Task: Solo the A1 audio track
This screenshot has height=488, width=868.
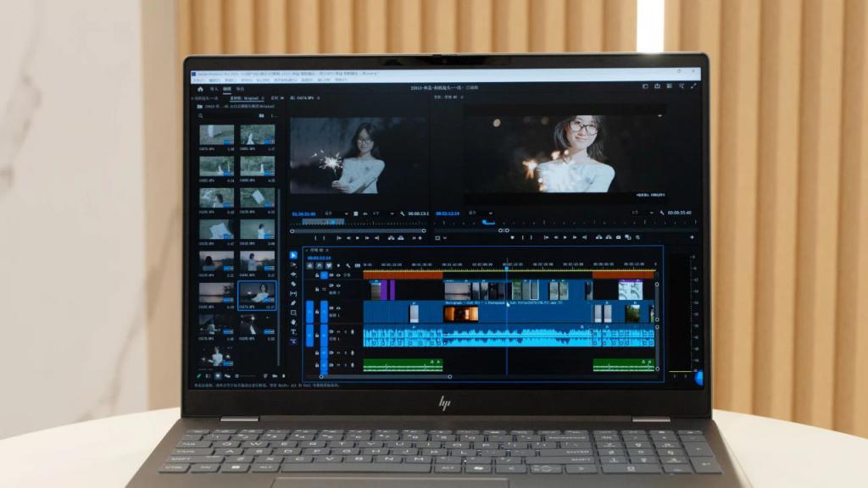Action: (x=345, y=332)
